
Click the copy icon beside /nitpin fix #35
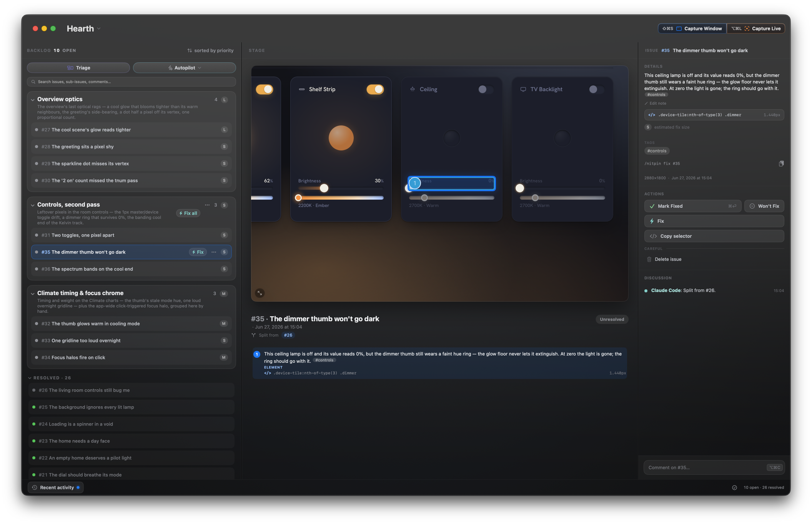(x=781, y=164)
